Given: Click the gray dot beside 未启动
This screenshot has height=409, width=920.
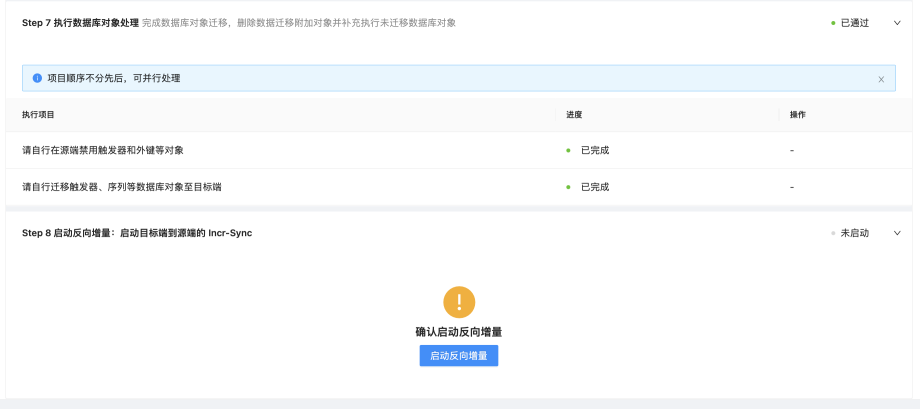Looking at the screenshot, I should 833,234.
